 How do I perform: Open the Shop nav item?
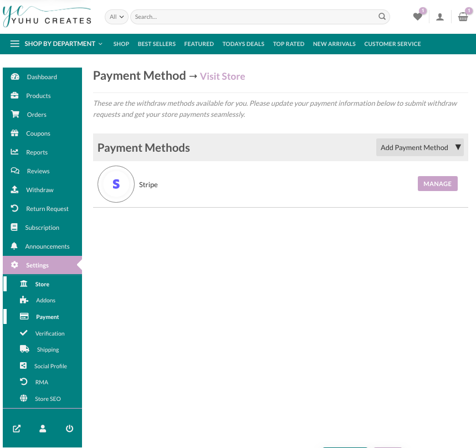121,44
